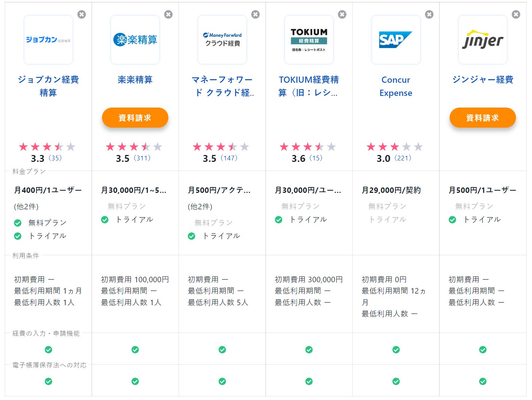Open the Concur Expense title link
532x400 pixels.
[x=396, y=86]
